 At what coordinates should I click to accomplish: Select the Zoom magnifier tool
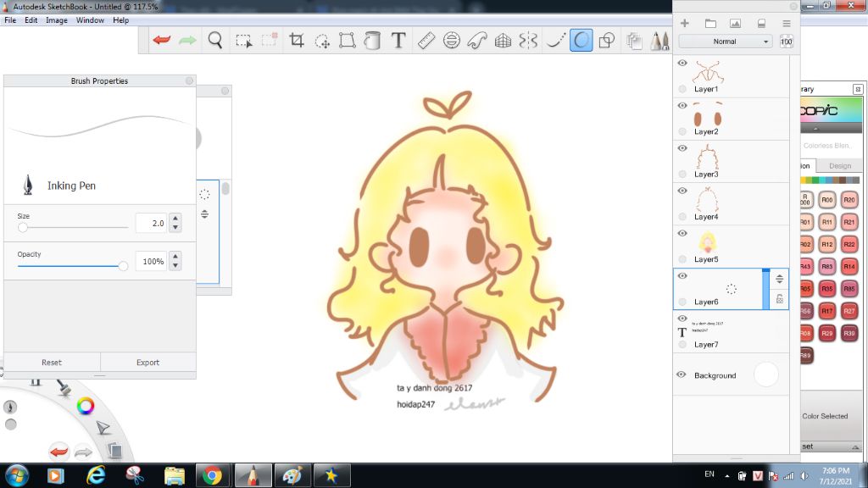click(215, 40)
